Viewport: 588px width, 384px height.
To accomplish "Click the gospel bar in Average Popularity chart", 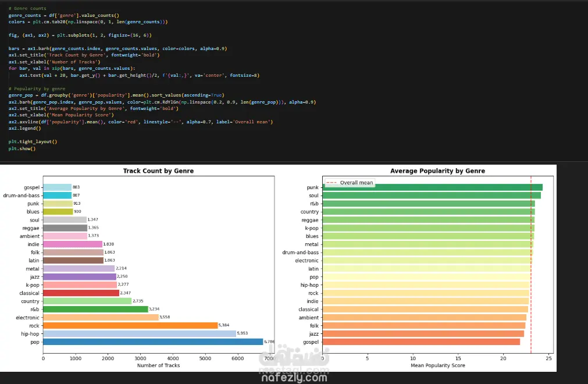I will point(420,342).
